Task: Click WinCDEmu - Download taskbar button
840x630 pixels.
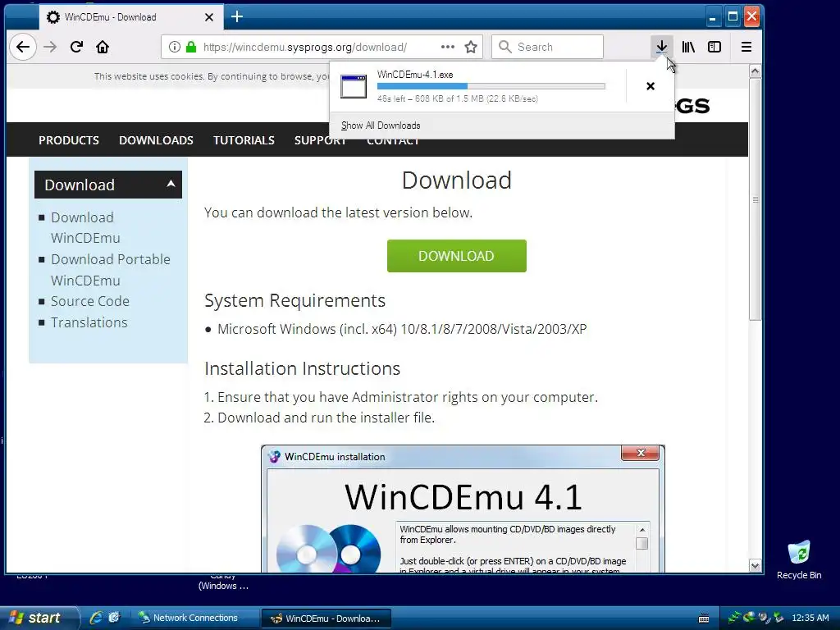Action: coord(326,619)
